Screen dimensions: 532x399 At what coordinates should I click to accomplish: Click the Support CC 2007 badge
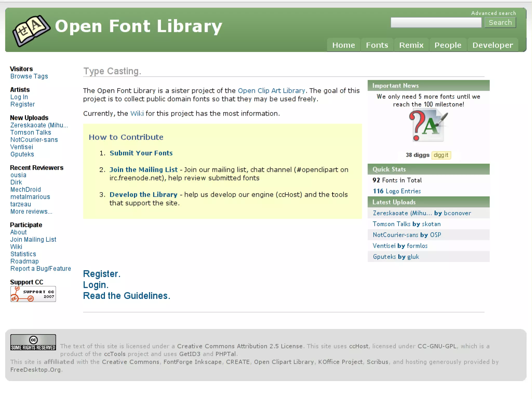pyautogui.click(x=33, y=294)
